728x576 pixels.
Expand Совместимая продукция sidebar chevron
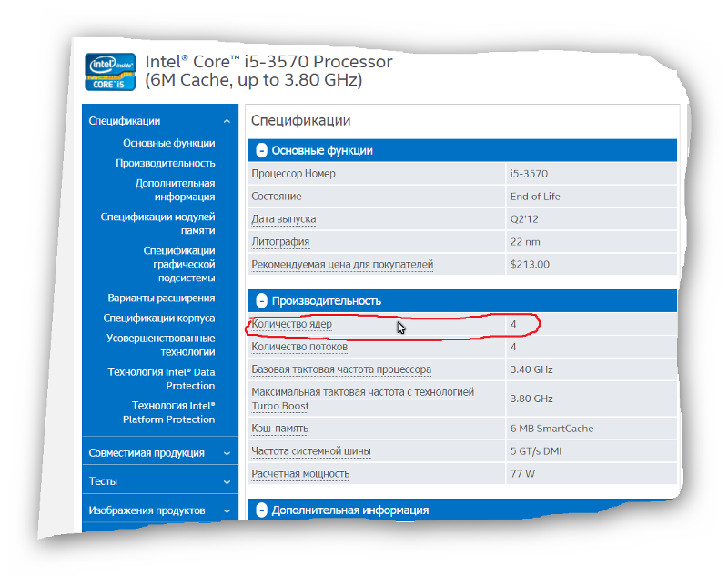[x=227, y=453]
